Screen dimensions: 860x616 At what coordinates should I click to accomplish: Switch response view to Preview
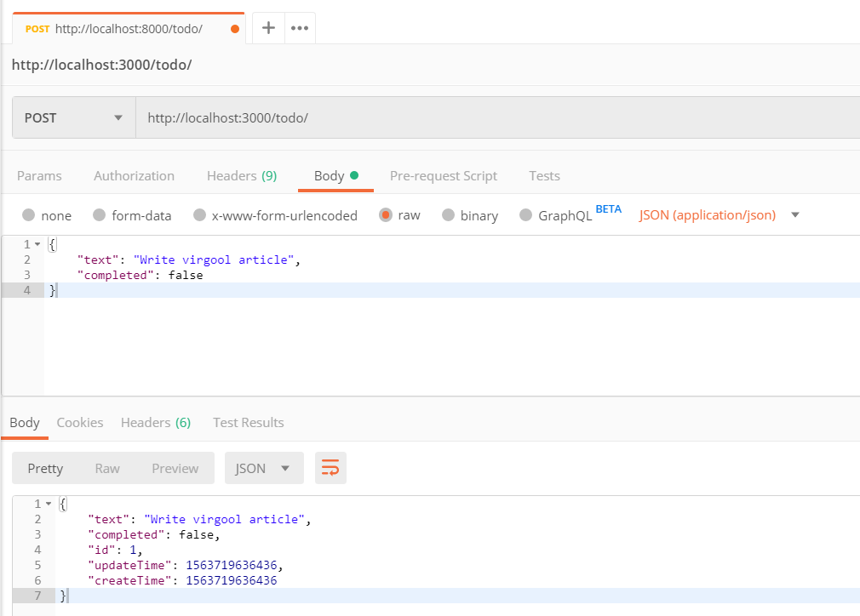click(175, 469)
